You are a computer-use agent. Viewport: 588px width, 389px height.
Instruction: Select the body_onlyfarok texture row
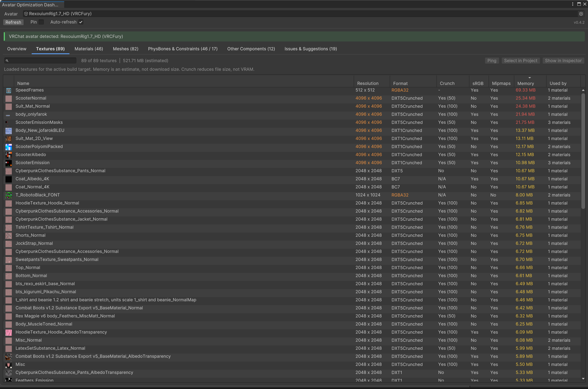point(292,114)
